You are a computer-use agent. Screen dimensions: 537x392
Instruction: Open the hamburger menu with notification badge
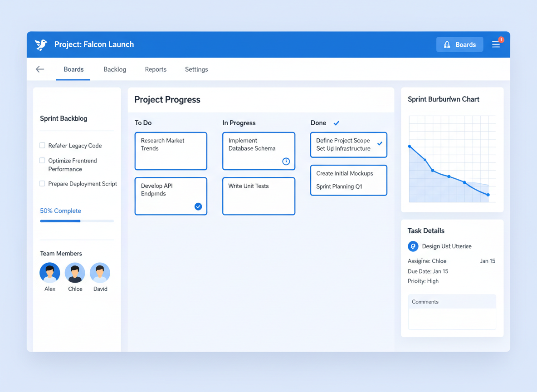[496, 44]
